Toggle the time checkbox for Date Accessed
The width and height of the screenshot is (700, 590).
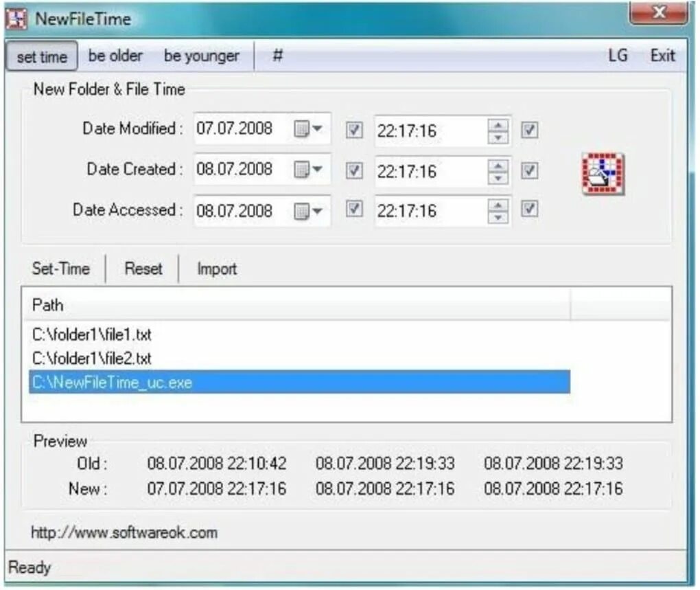[530, 209]
